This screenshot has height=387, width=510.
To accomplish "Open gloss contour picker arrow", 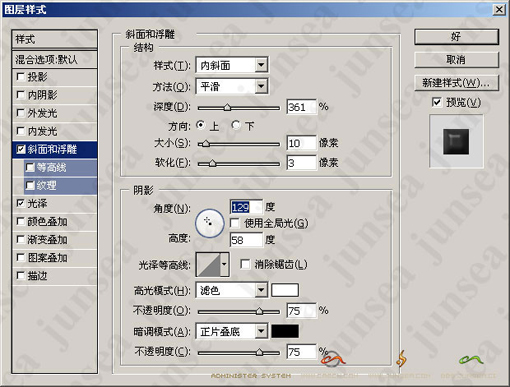I will (225, 264).
